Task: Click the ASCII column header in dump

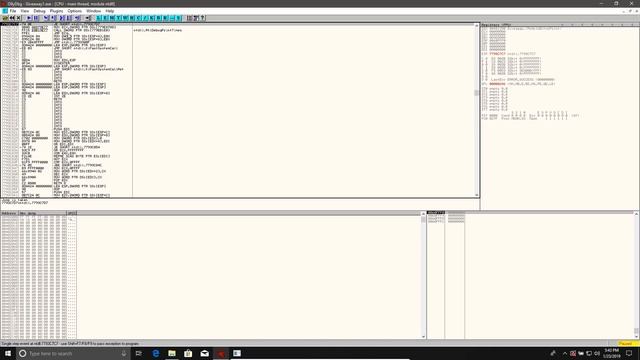Action: point(71,213)
